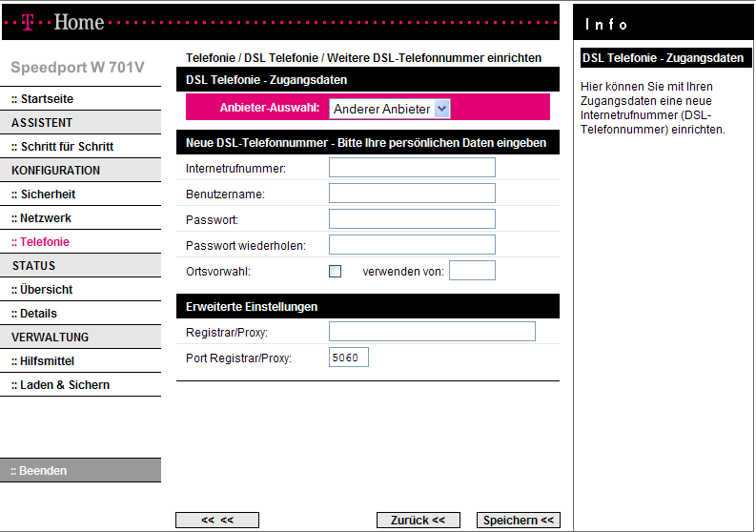Click the Registrar/Proxy input field
This screenshot has height=532, width=756.
[432, 332]
